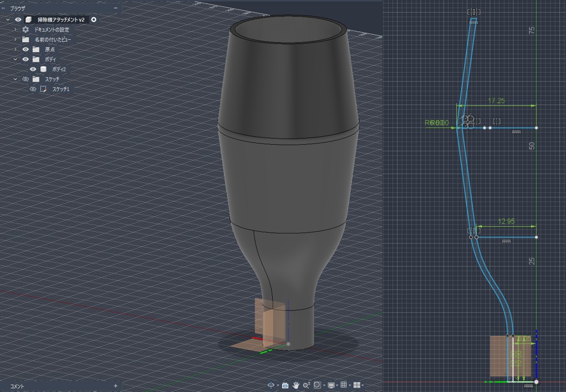Click the component cube icon of root

coord(28,19)
